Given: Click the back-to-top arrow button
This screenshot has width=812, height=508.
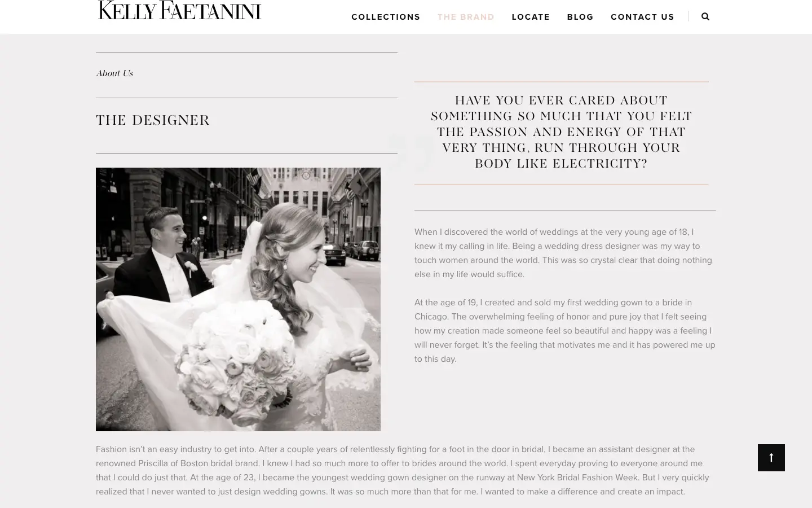Looking at the screenshot, I should 771,458.
